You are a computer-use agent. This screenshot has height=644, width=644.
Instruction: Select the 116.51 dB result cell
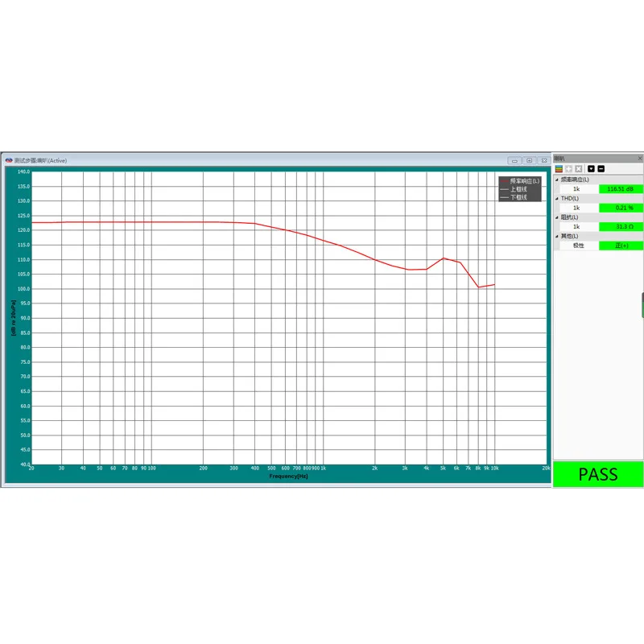(621, 189)
